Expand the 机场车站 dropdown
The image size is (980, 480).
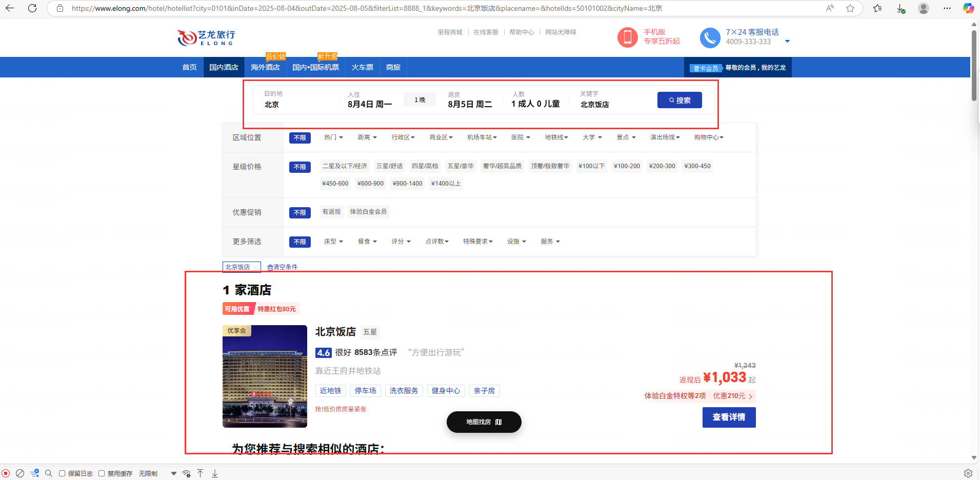482,137
